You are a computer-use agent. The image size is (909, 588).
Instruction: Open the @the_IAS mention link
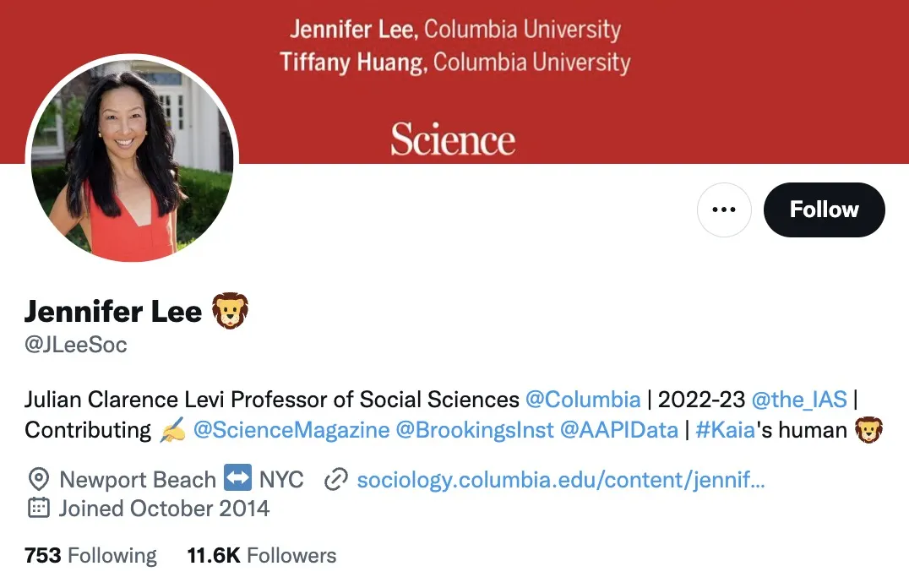click(x=799, y=399)
